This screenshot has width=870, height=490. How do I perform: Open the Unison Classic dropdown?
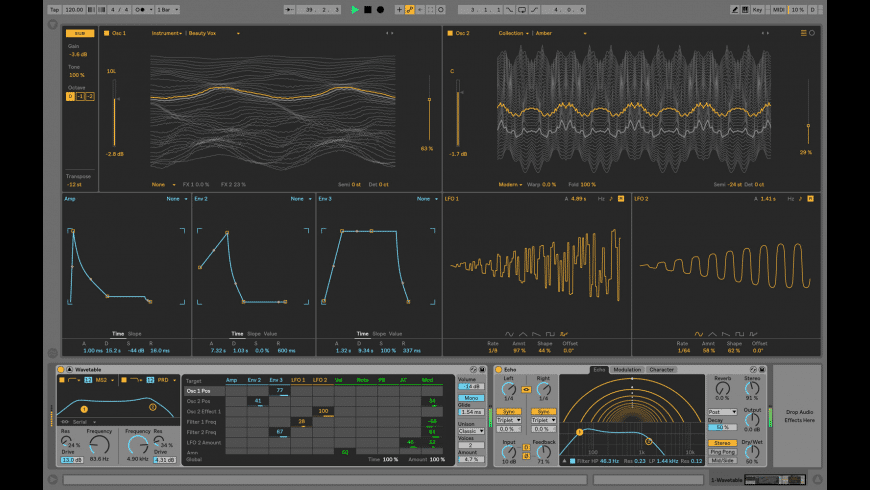coord(472,430)
